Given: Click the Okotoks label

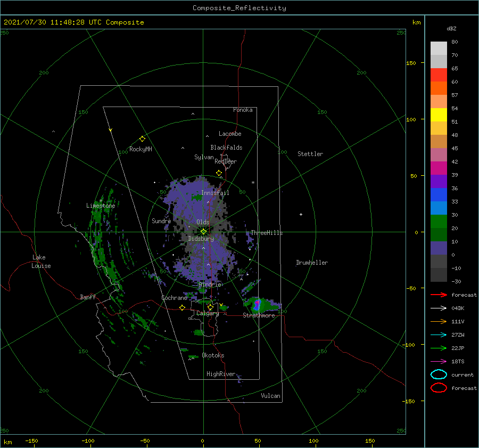Looking at the screenshot, I should [x=213, y=355].
